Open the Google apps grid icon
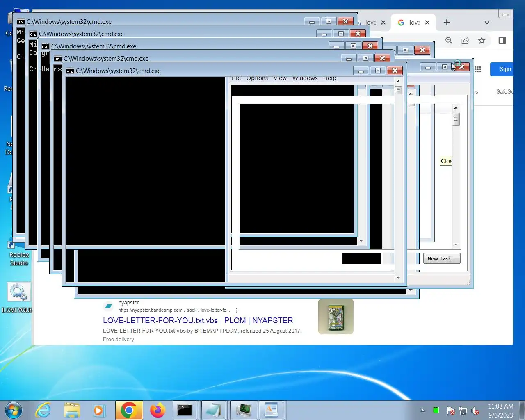The height and width of the screenshot is (420, 525). click(478, 69)
